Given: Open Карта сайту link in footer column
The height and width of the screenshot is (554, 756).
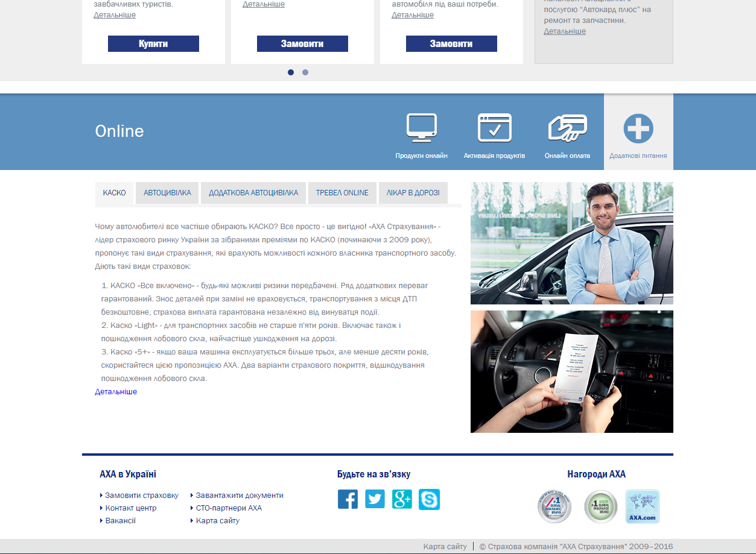Looking at the screenshot, I should click(x=218, y=521).
